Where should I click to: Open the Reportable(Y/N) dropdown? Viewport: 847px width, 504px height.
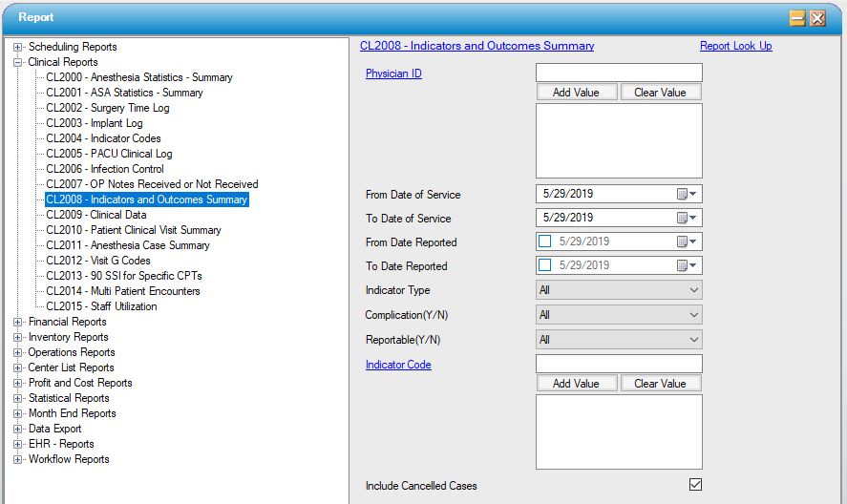pyautogui.click(x=619, y=340)
